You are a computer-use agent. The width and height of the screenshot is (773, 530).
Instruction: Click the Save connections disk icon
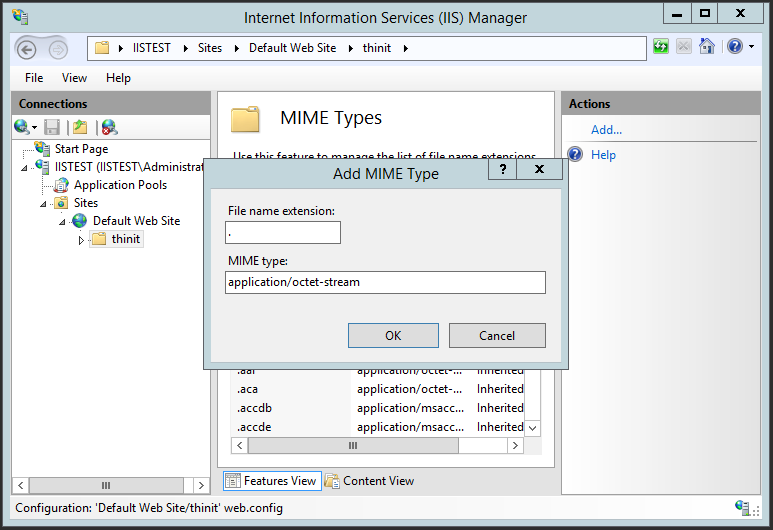click(52, 127)
